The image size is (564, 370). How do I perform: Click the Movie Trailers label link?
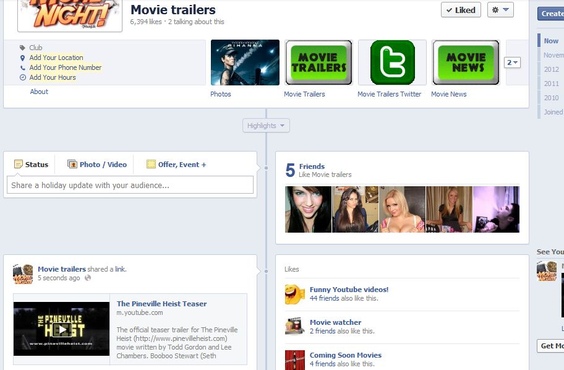[x=304, y=94]
